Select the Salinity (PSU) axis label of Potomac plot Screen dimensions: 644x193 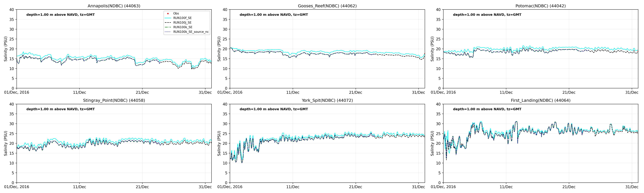(x=432, y=49)
